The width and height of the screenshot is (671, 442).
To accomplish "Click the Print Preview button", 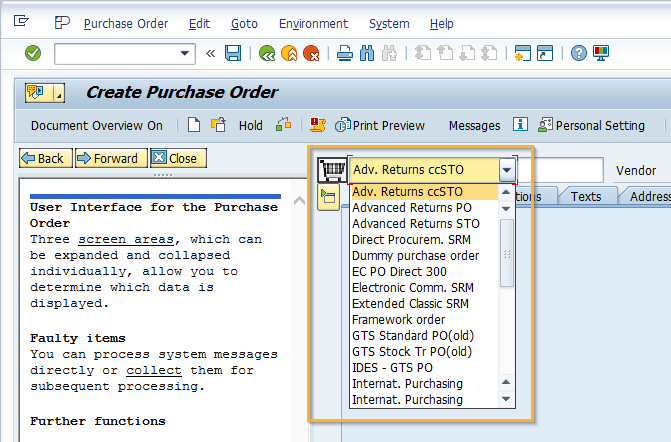I will tap(380, 125).
